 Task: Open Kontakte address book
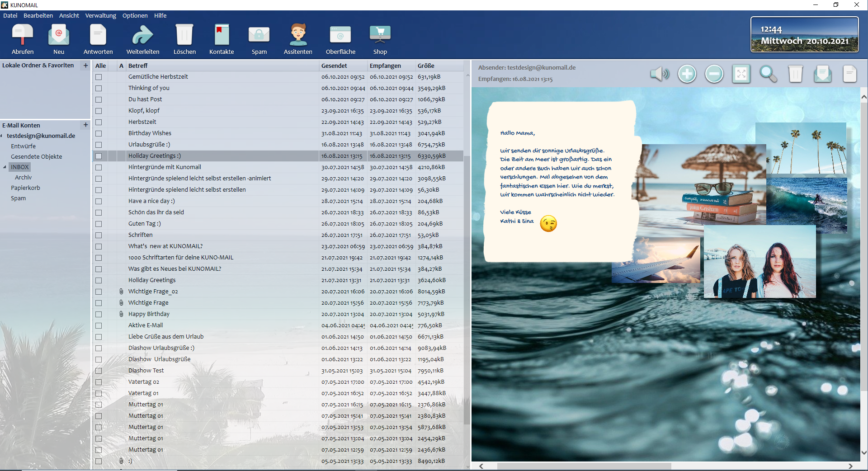tap(222, 35)
